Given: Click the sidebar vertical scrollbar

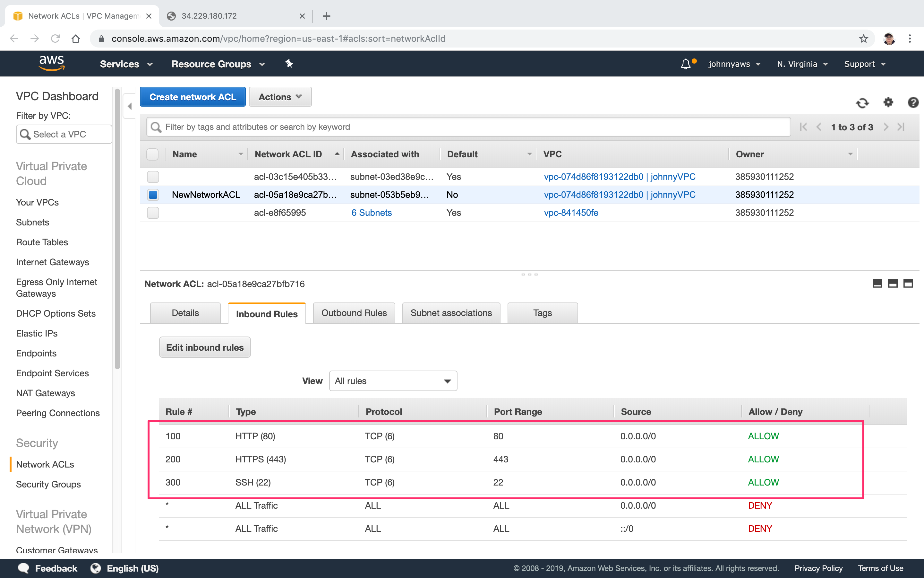Looking at the screenshot, I should [x=117, y=229].
